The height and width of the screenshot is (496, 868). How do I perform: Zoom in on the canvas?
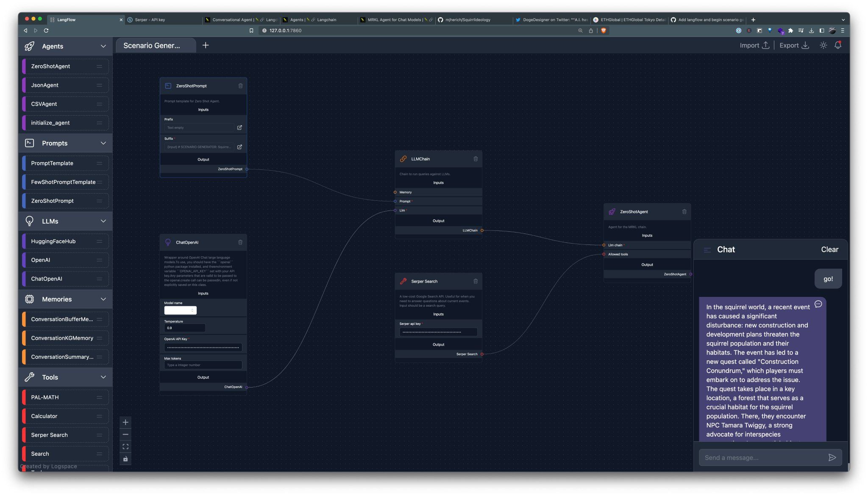pyautogui.click(x=125, y=422)
